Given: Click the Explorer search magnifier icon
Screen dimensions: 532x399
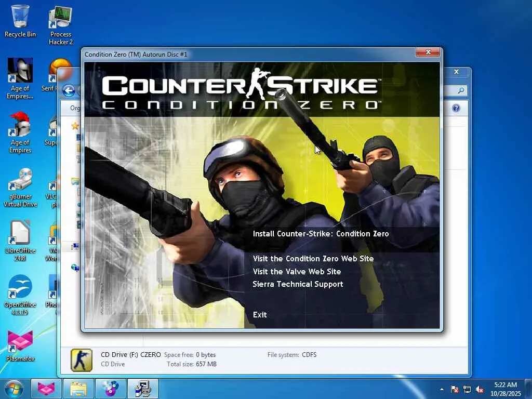Looking at the screenshot, I should 461,90.
